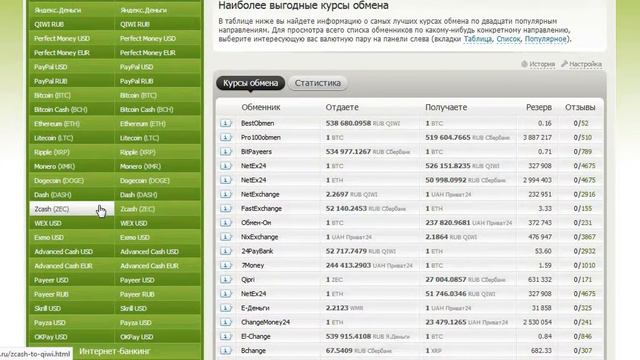Select Zcash (ZEC) in receive column
Screen dimensions: 640x360
(x=158, y=209)
